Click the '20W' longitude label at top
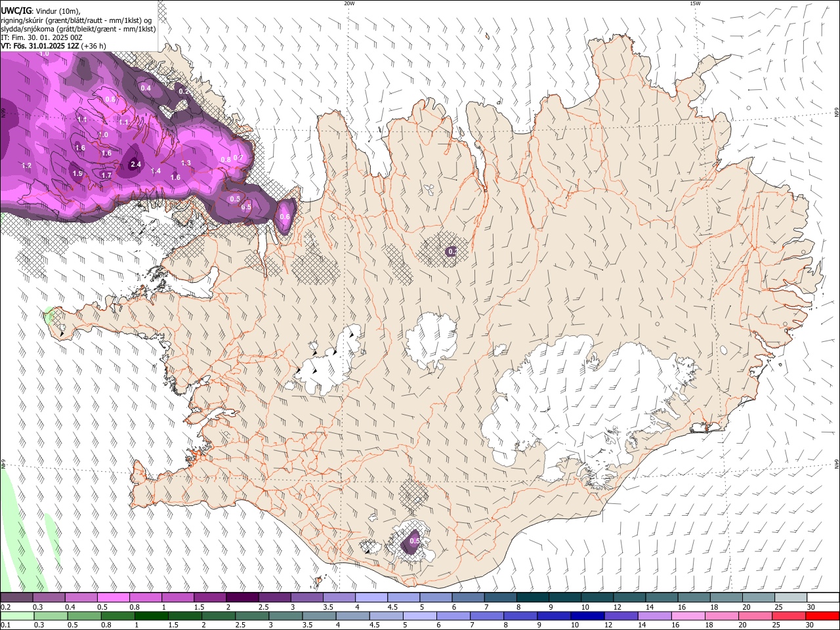Screen dimensions: 840x630 pyautogui.click(x=349, y=3)
